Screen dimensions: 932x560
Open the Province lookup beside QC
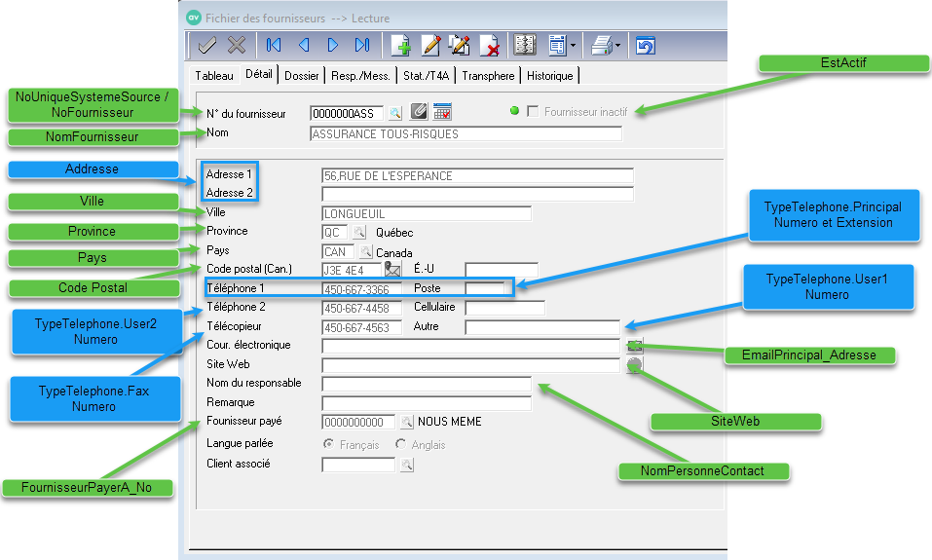click(x=358, y=233)
